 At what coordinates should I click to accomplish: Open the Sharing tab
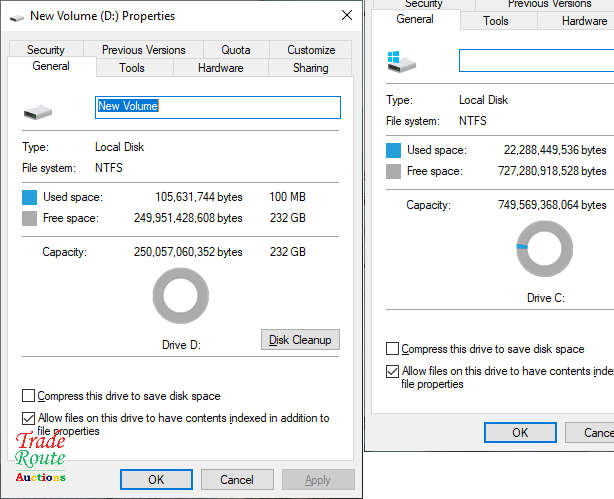310,68
